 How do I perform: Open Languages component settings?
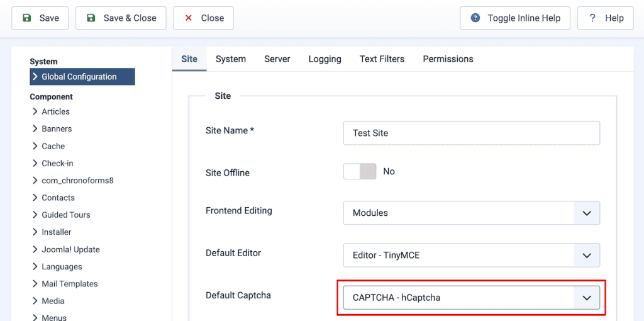(x=57, y=267)
